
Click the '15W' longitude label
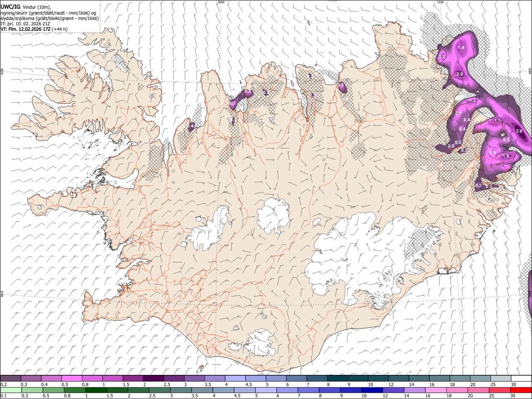(x=440, y=2)
